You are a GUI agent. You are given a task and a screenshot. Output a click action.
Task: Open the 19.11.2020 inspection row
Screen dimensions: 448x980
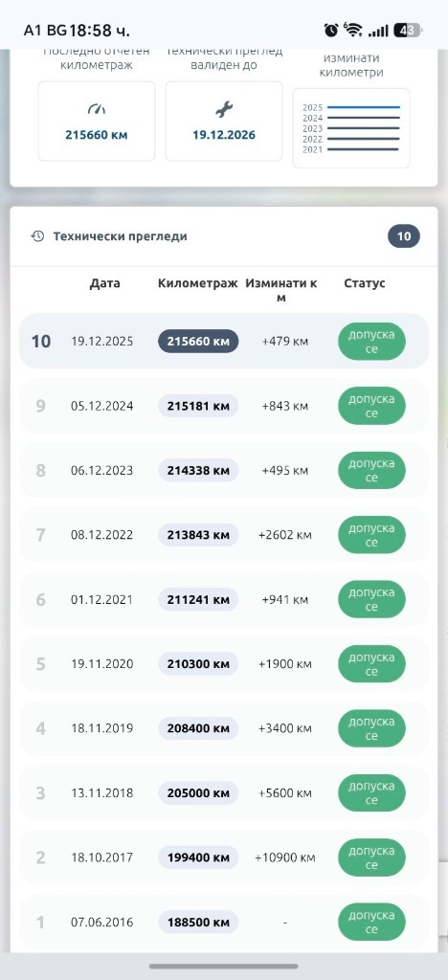(224, 664)
